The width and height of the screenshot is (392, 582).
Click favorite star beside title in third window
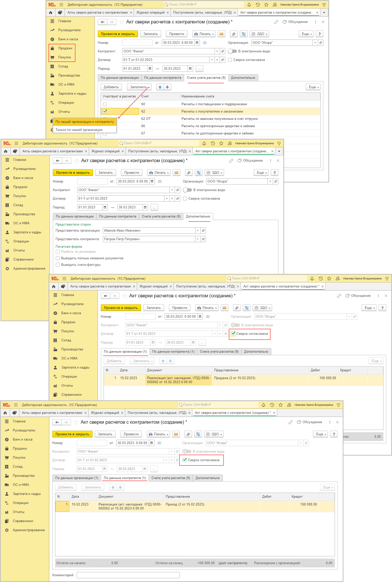coord(125,296)
